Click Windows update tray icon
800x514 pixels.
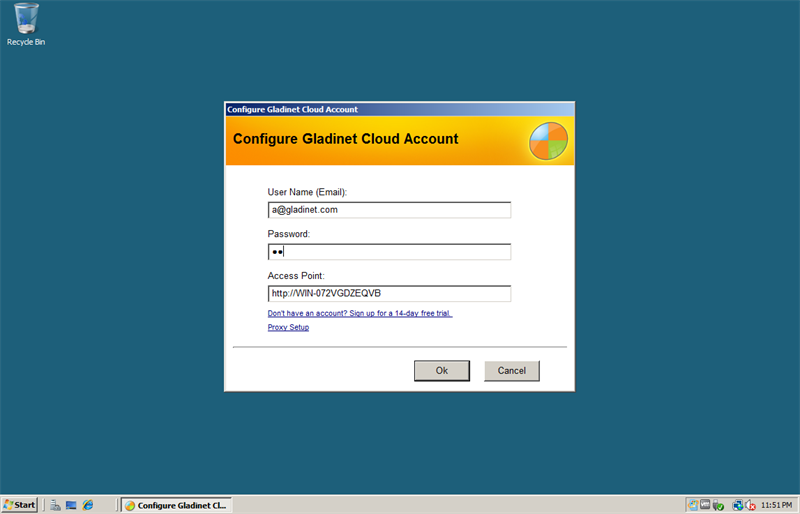[x=693, y=505]
